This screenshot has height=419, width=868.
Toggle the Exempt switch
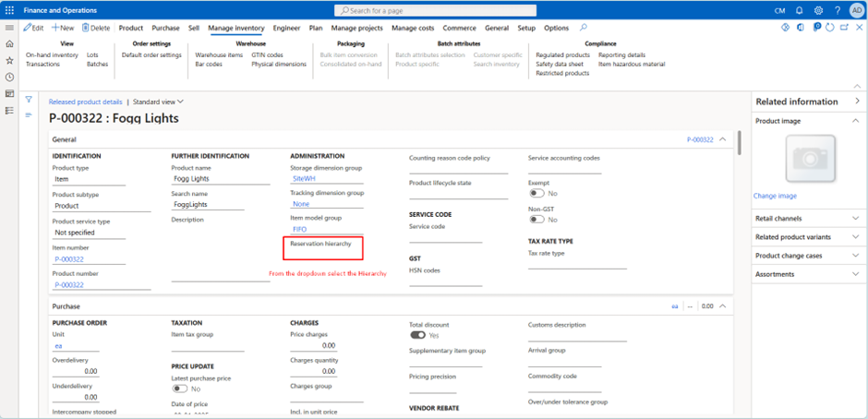(537, 193)
